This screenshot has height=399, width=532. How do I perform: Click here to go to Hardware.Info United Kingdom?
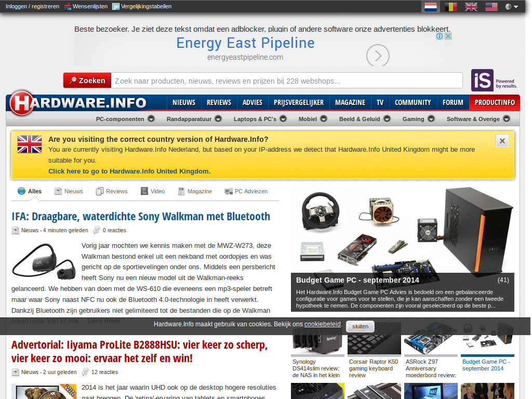click(129, 171)
